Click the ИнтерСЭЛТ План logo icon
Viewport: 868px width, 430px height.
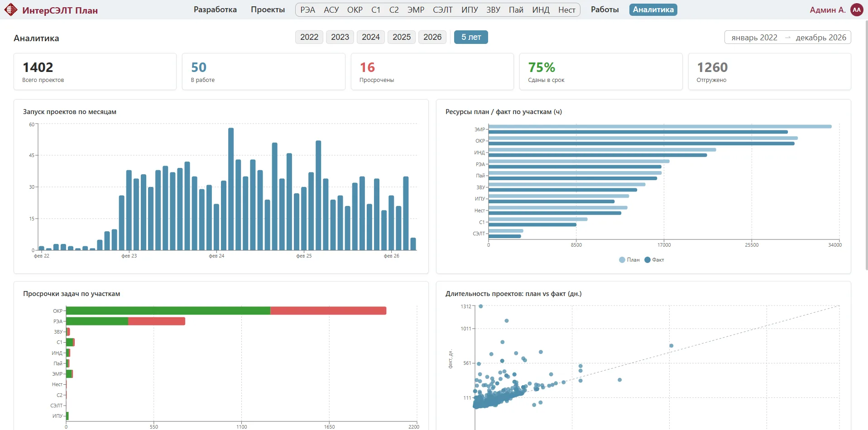pyautogui.click(x=11, y=10)
